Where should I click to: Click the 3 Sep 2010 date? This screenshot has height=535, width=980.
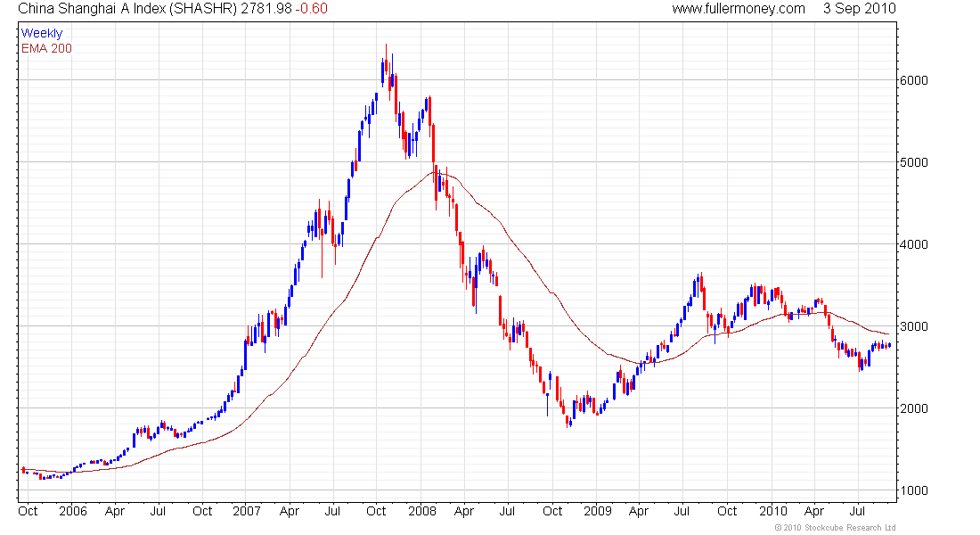pos(859,9)
